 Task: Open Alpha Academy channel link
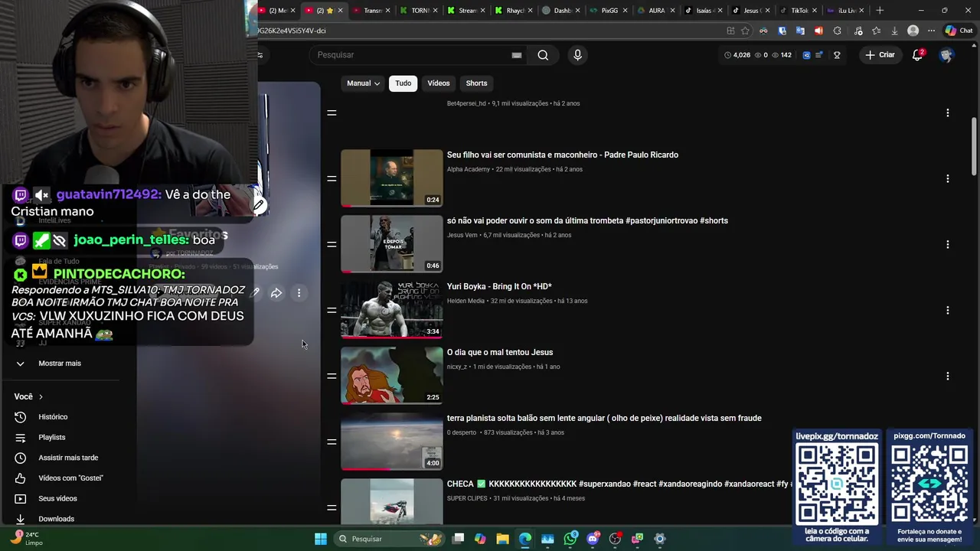[x=469, y=169]
